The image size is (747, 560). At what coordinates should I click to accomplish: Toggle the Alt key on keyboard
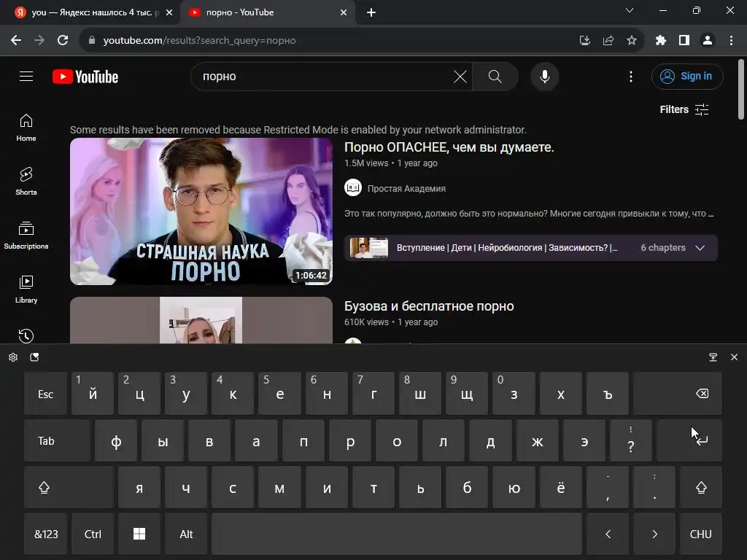[x=186, y=534]
